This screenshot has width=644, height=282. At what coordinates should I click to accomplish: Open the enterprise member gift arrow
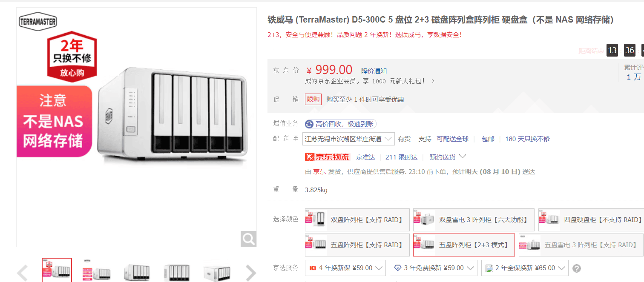[x=433, y=81]
